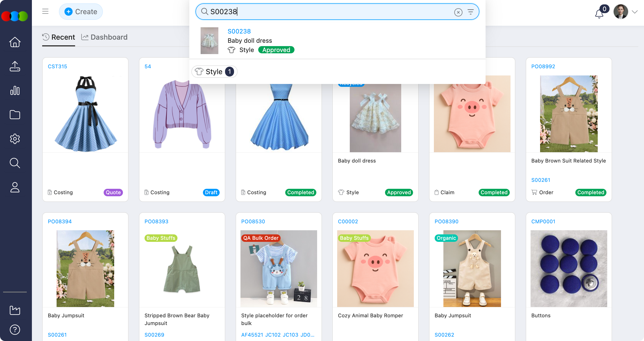Open the Buttons item thumbnail

(x=569, y=268)
